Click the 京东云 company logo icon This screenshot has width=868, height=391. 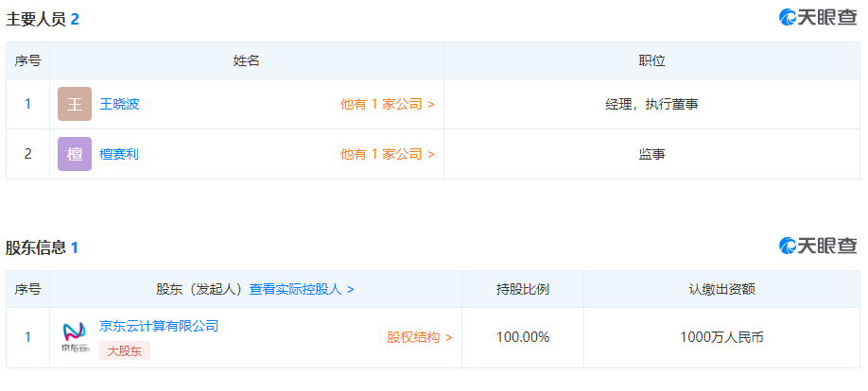click(x=75, y=337)
